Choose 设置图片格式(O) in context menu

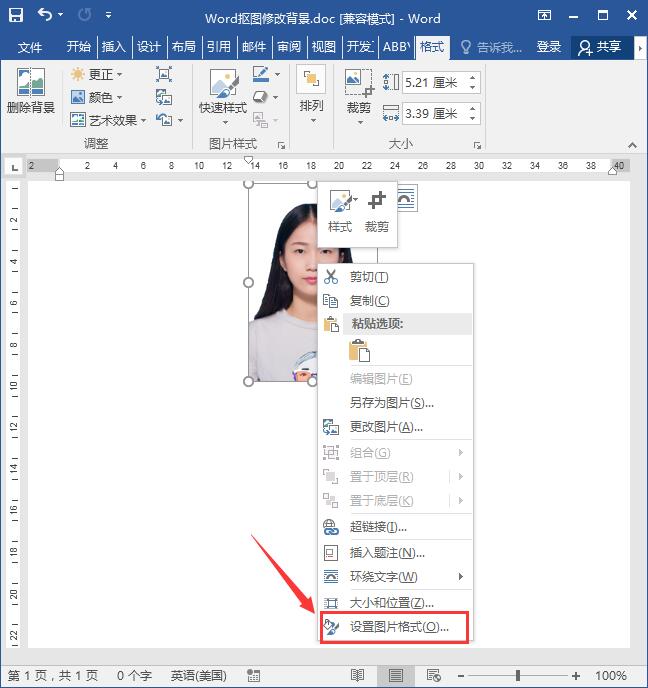395,627
